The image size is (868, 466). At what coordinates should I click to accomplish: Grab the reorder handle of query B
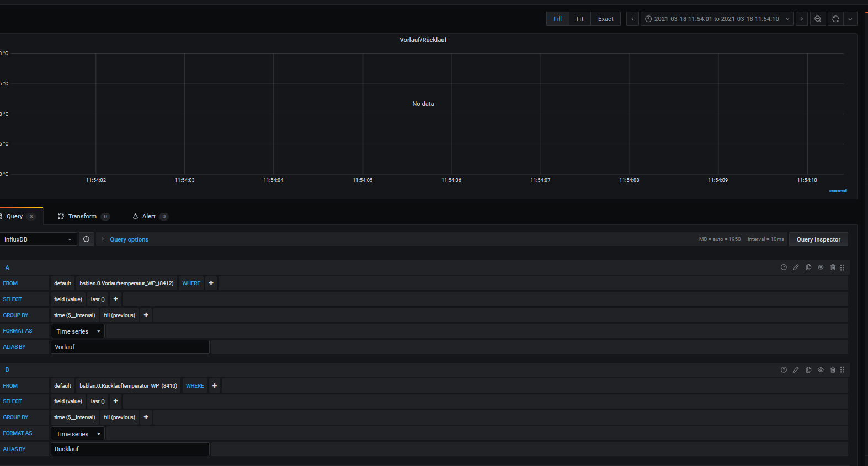click(842, 370)
